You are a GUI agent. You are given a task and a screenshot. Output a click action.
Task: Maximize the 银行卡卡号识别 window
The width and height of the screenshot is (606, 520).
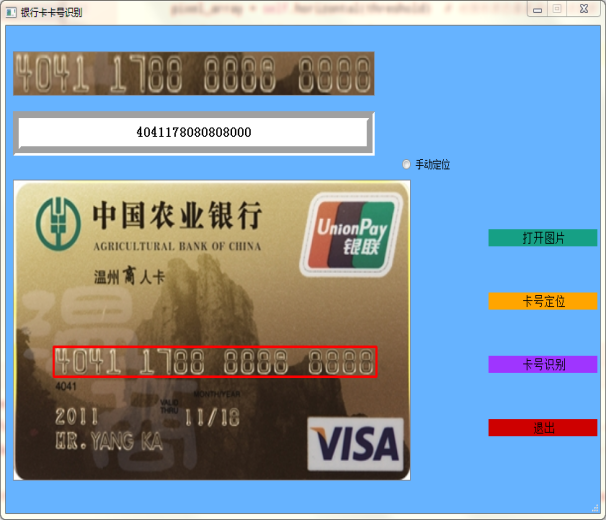click(557, 9)
